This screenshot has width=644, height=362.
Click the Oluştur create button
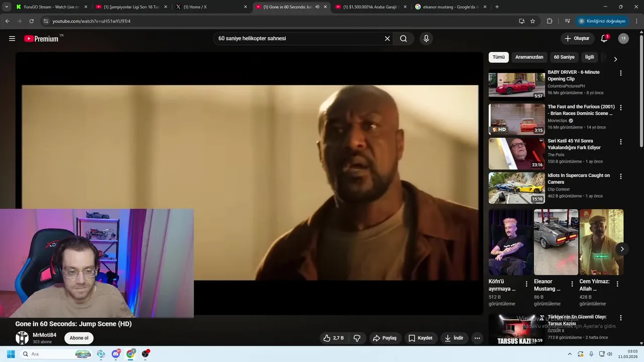click(x=577, y=39)
